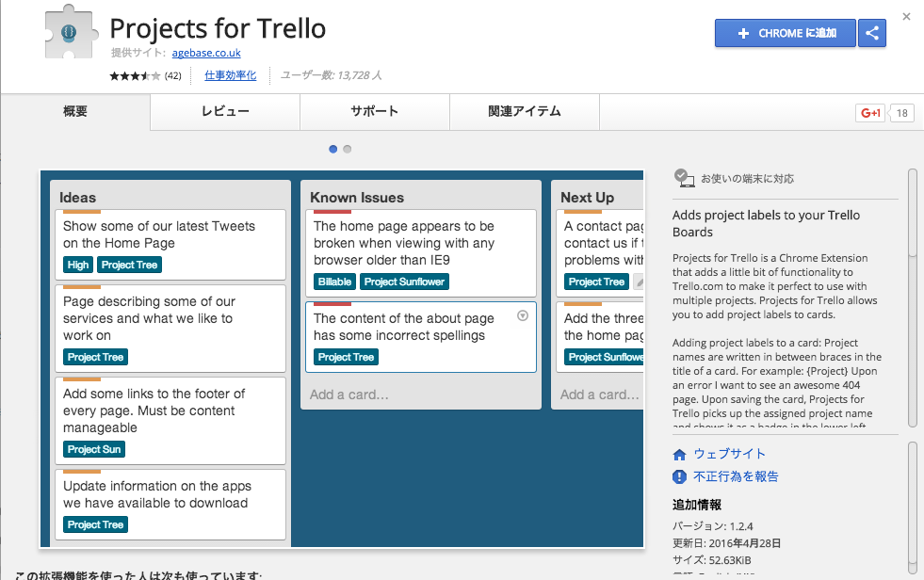Screen dimensions: 924x580
Task: Switch to the second screenshot dot
Action: tap(348, 149)
